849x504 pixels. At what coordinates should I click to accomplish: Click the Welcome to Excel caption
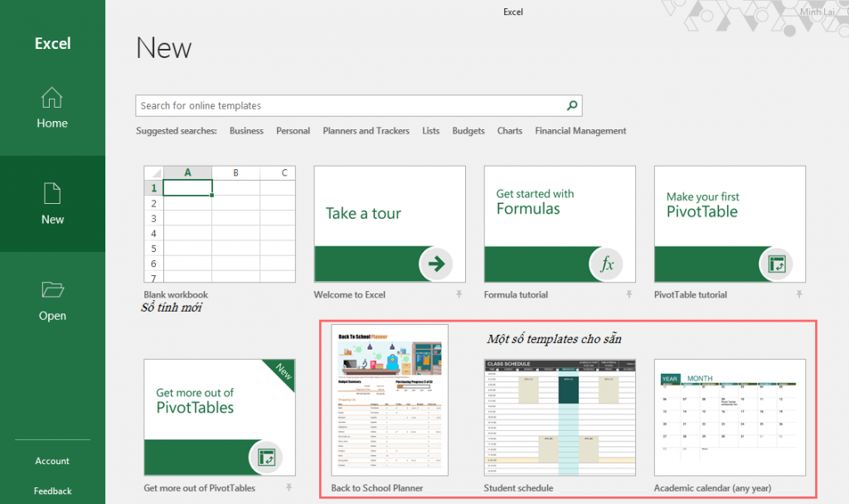point(349,294)
